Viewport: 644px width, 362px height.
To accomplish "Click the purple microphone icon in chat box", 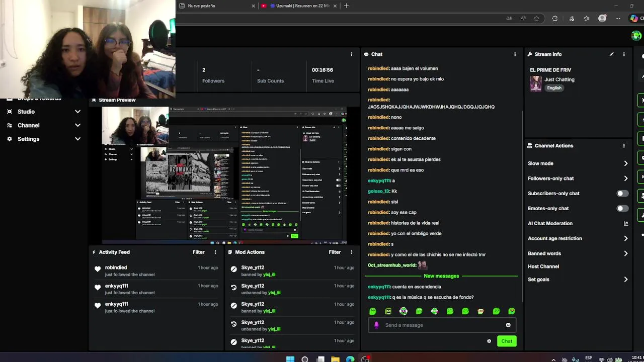I will [x=376, y=325].
